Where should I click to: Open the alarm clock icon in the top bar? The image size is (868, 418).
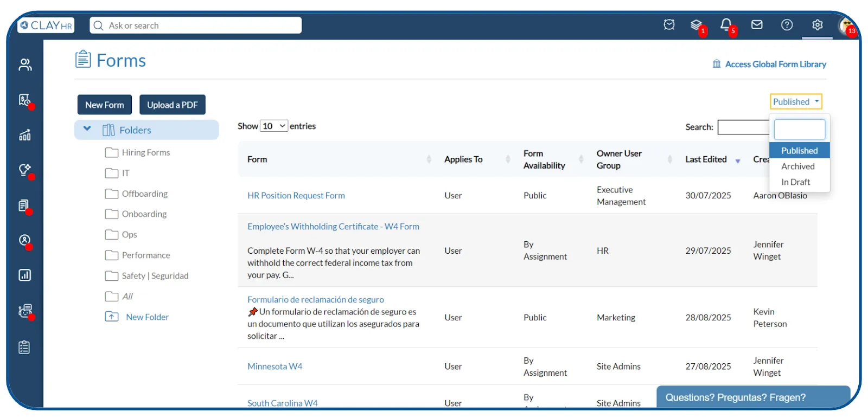tap(669, 25)
